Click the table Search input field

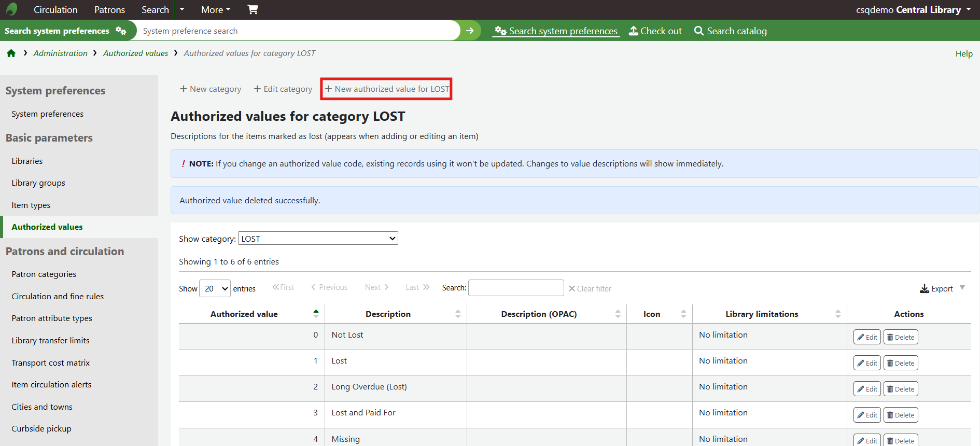click(x=515, y=288)
